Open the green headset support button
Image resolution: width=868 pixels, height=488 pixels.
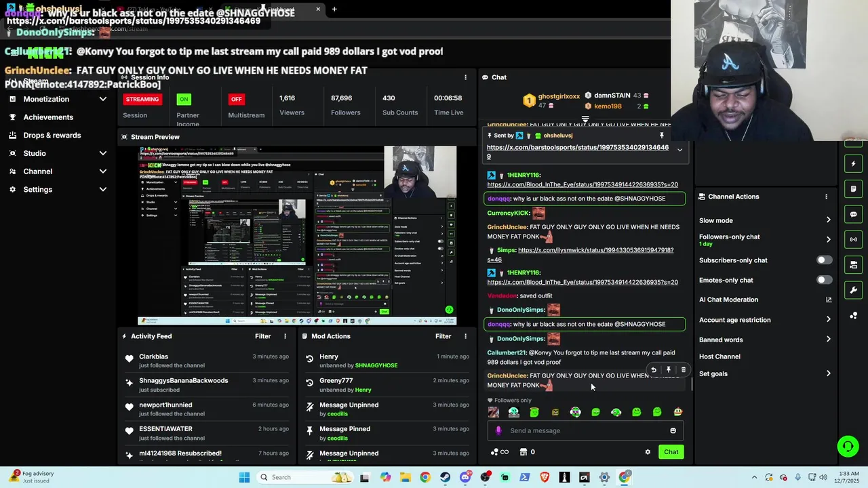[x=848, y=446]
